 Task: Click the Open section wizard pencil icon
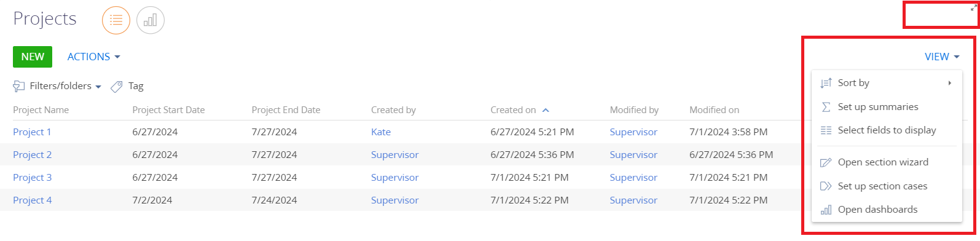pyautogui.click(x=826, y=163)
